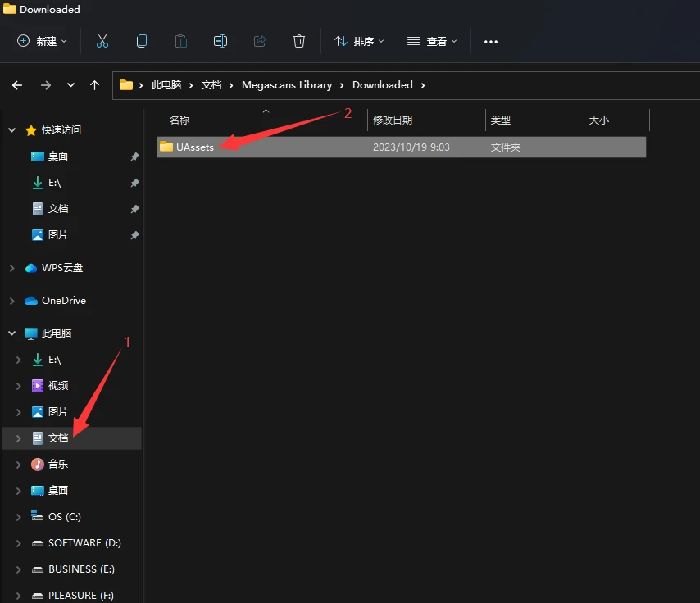
Task: Select 桌面 under 此电脑
Action: point(58,490)
